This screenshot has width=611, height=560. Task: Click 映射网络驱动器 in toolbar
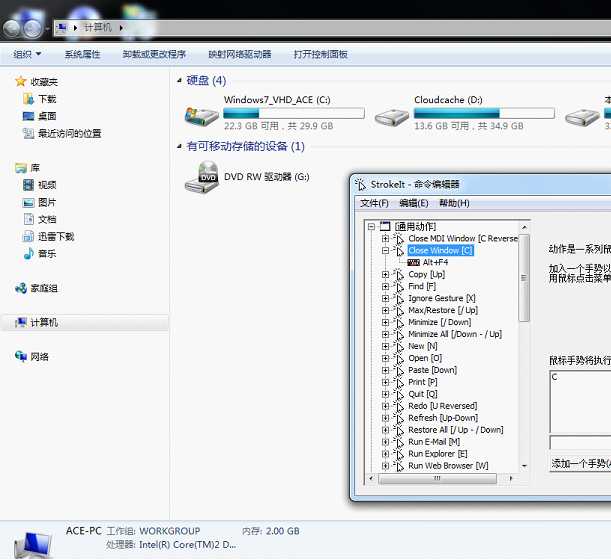(240, 54)
